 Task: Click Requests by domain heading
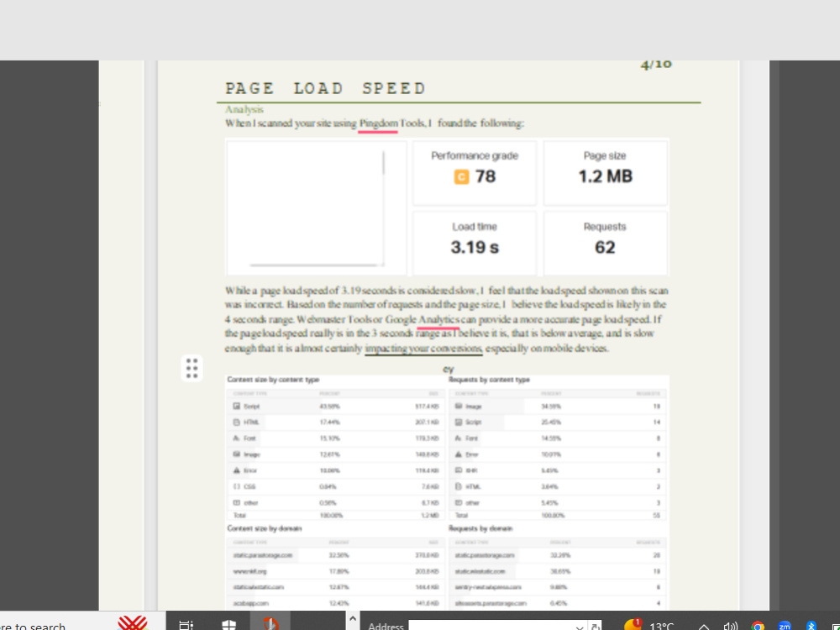(x=480, y=528)
